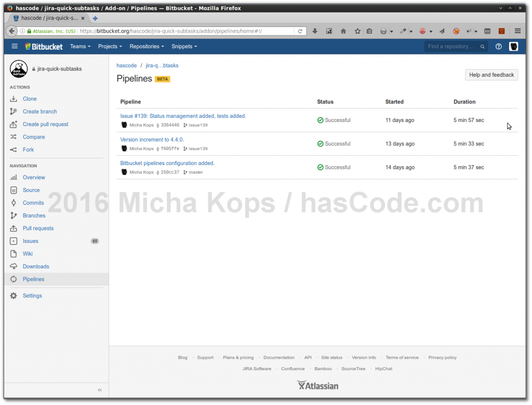Open the Projects dropdown
Image resolution: width=532 pixels, height=405 pixels.
[x=110, y=46]
